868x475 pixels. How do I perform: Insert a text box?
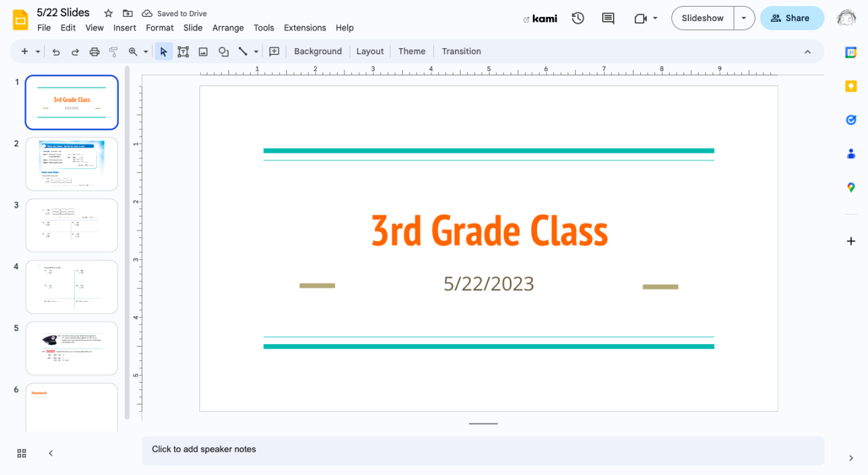[x=183, y=52]
